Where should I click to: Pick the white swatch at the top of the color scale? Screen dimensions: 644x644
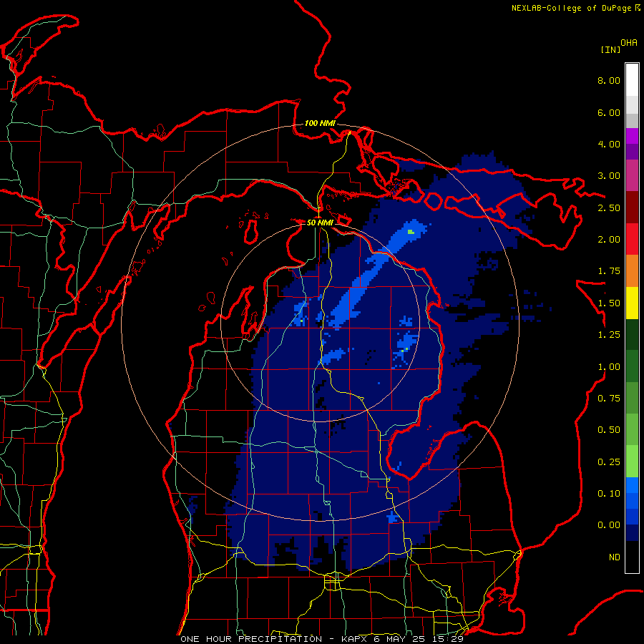pyautogui.click(x=632, y=80)
